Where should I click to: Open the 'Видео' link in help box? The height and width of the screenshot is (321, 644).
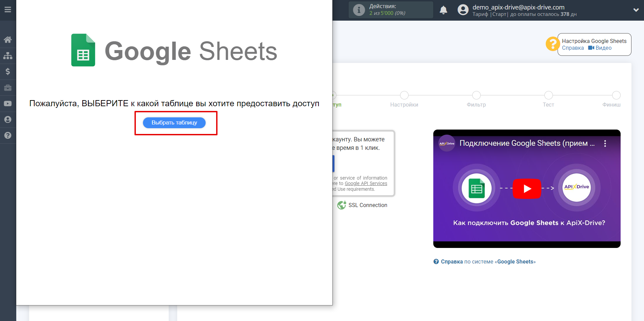click(x=600, y=48)
